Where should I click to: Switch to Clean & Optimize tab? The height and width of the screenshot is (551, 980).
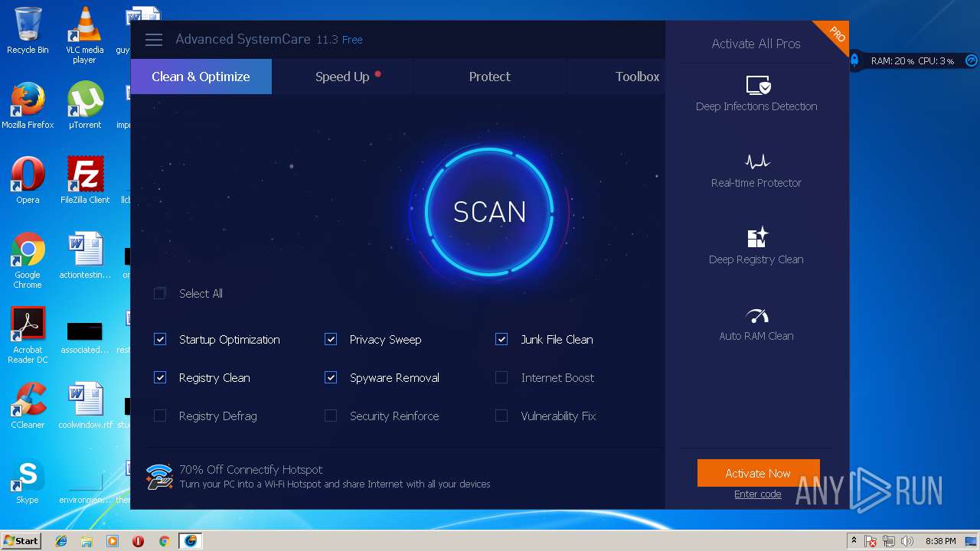pos(201,77)
